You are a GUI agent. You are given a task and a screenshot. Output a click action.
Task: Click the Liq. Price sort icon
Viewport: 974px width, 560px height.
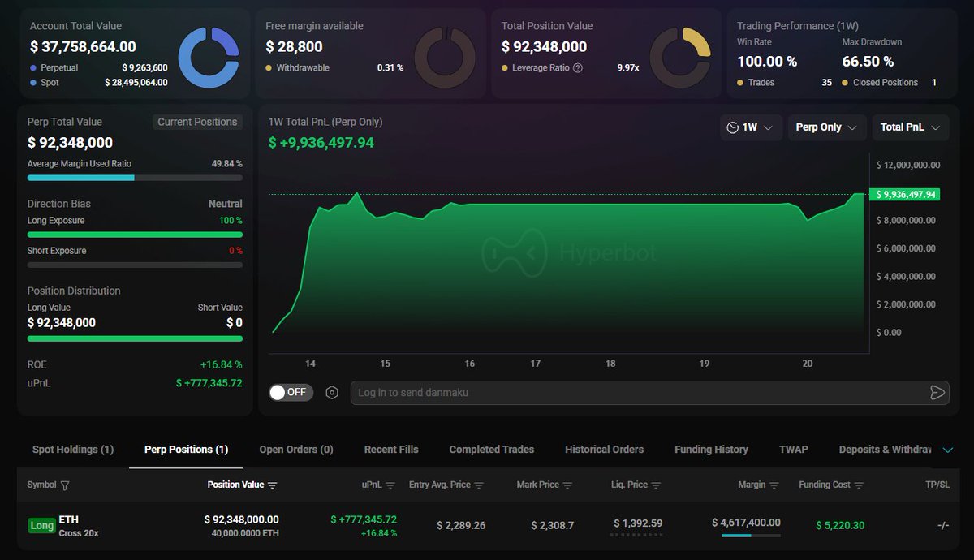656,485
